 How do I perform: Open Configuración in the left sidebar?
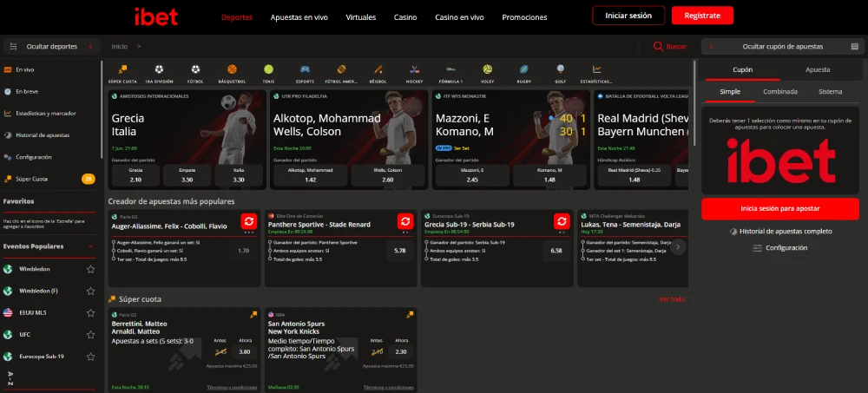(x=33, y=157)
